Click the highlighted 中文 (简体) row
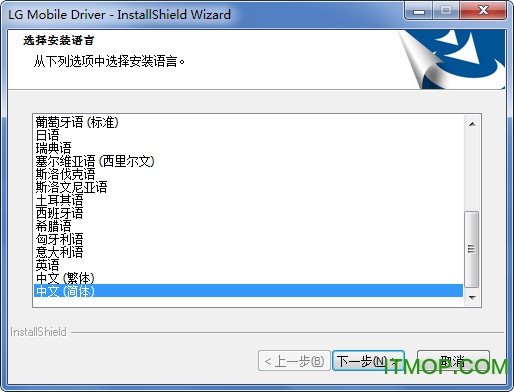The height and width of the screenshot is (392, 514). [248, 291]
